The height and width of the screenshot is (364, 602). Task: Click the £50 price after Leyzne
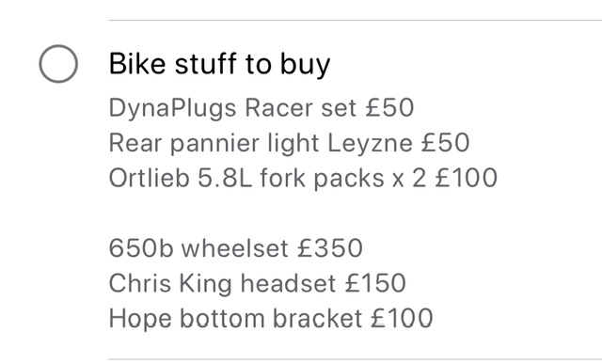click(445, 143)
